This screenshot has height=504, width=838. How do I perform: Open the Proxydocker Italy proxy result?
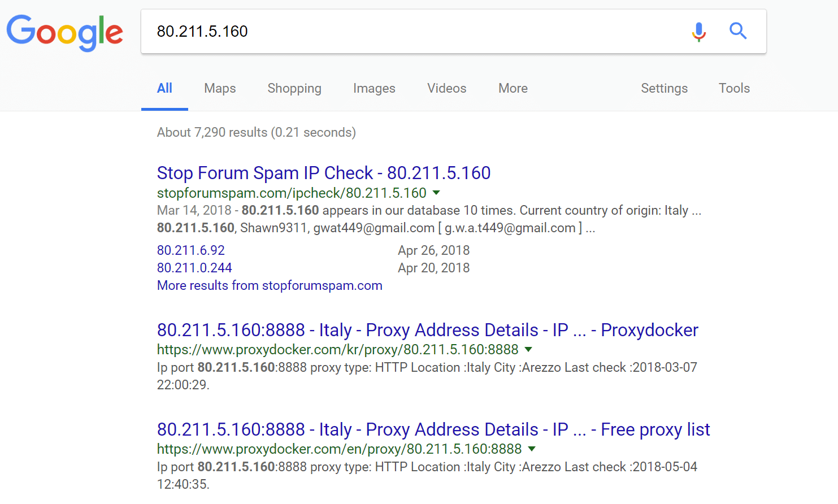pos(427,330)
